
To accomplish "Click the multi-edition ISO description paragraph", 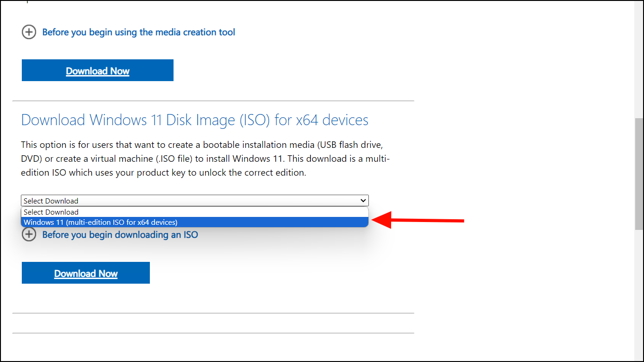I will pyautogui.click(x=204, y=158).
